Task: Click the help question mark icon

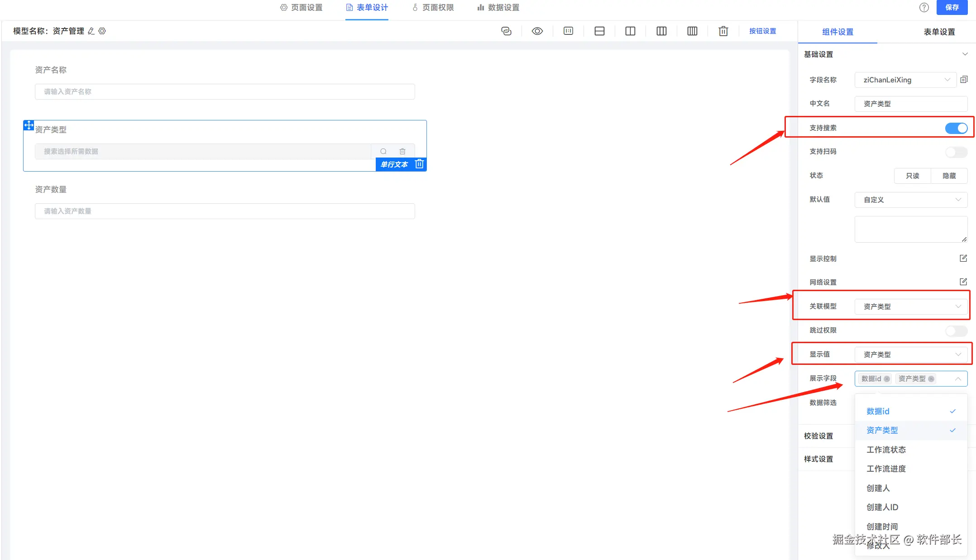Action: pos(924,7)
